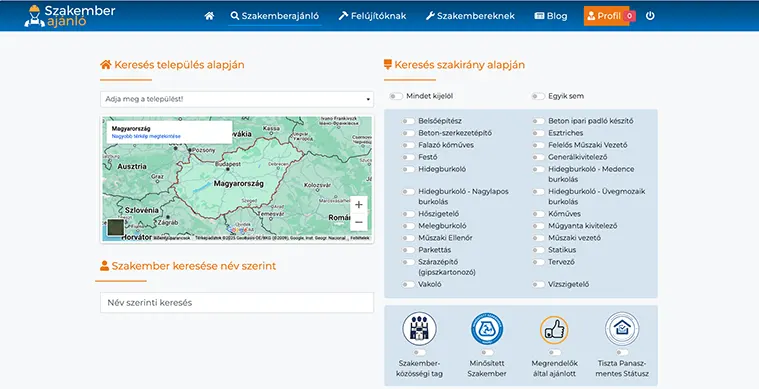Enable the Műszaki Ellenőr switch
The height and width of the screenshot is (389, 759).
(x=408, y=238)
